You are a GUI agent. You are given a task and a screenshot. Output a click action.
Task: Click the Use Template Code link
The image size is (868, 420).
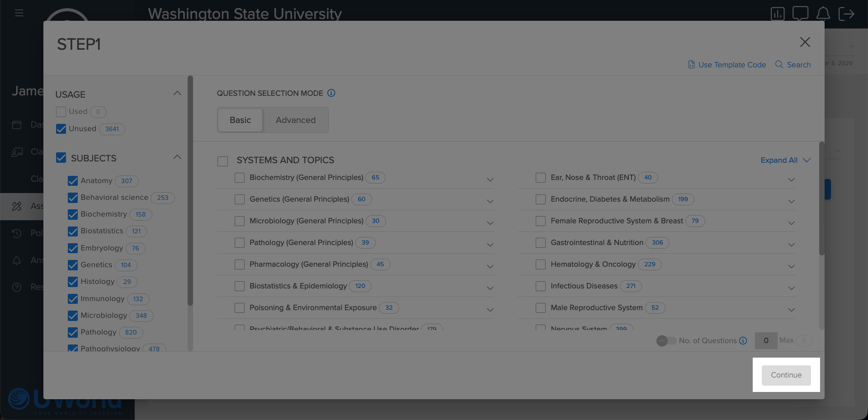point(727,65)
